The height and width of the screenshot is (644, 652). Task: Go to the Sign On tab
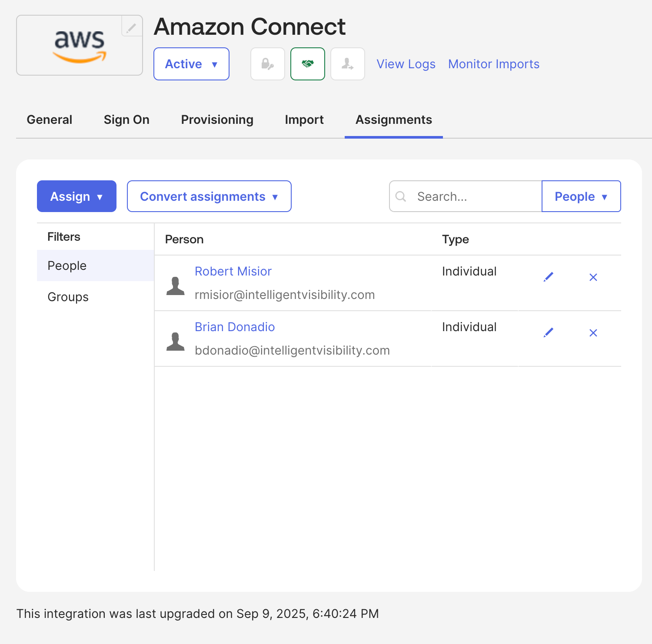pyautogui.click(x=126, y=120)
